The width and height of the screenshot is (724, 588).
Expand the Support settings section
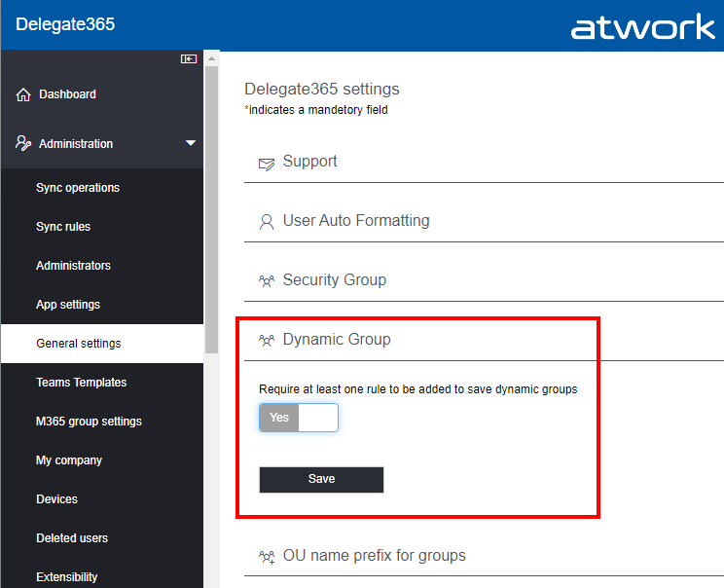click(310, 162)
